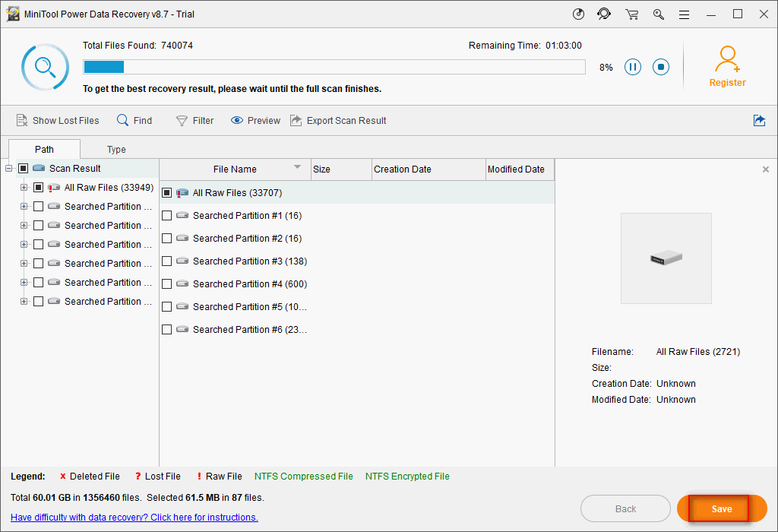Viewport: 778px width, 532px height.
Task: Stop the scan
Action: (x=661, y=67)
